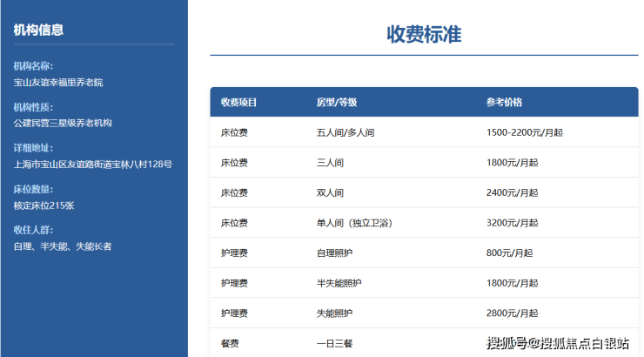644x357 pixels.
Task: Select 护理费 in the 失能照护 row
Action: click(x=234, y=313)
